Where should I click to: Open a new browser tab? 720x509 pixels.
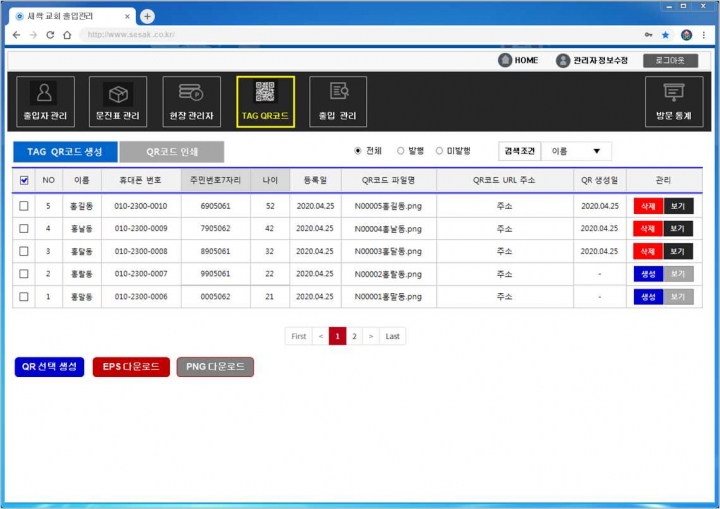(x=147, y=17)
